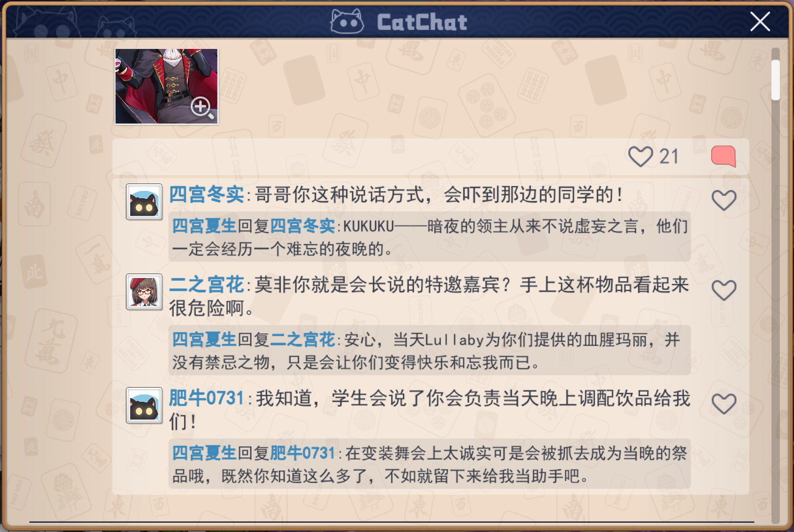Click 肥牛0731 mention in the last reply
Screen dimensions: 794x532
pos(302,453)
